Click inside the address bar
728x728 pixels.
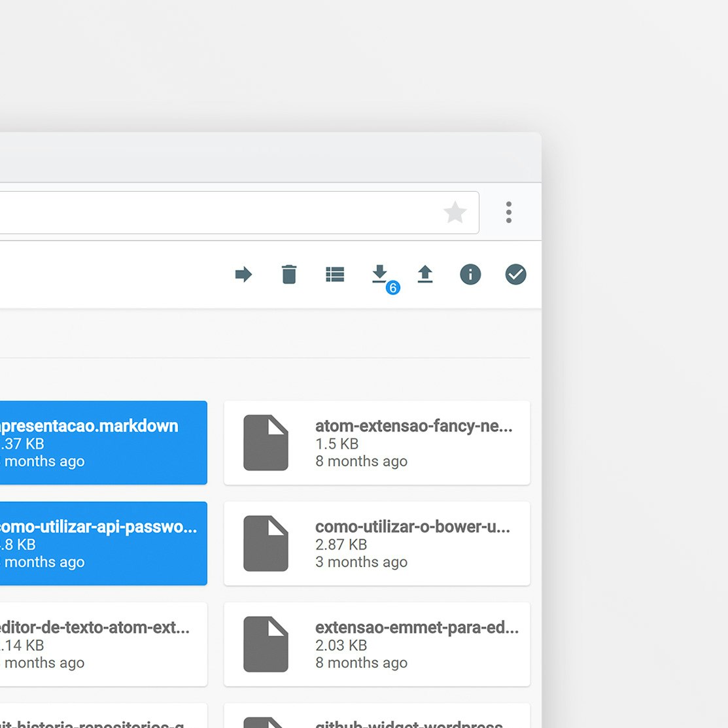[229, 212]
